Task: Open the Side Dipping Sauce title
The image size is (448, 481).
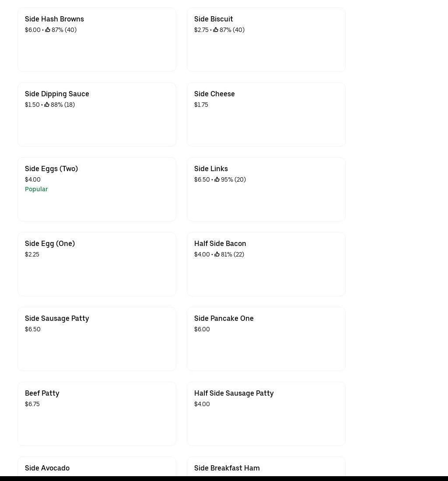Action: click(x=57, y=94)
